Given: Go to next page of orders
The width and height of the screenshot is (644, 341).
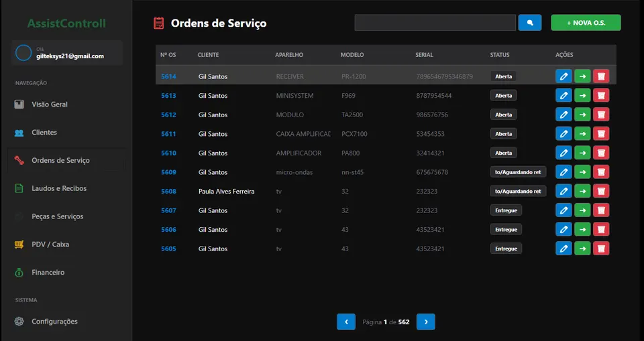Looking at the screenshot, I should pos(426,322).
